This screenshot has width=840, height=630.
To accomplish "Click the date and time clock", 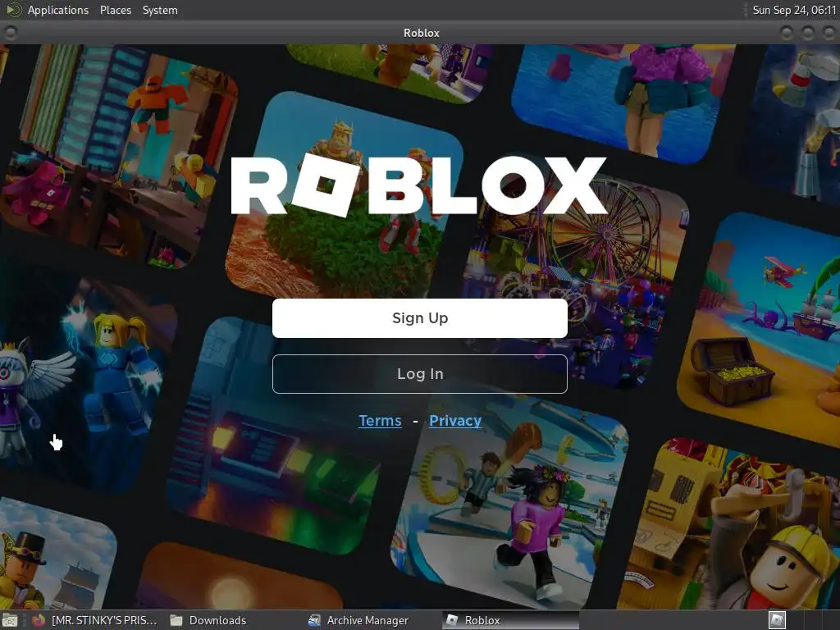I will click(794, 10).
